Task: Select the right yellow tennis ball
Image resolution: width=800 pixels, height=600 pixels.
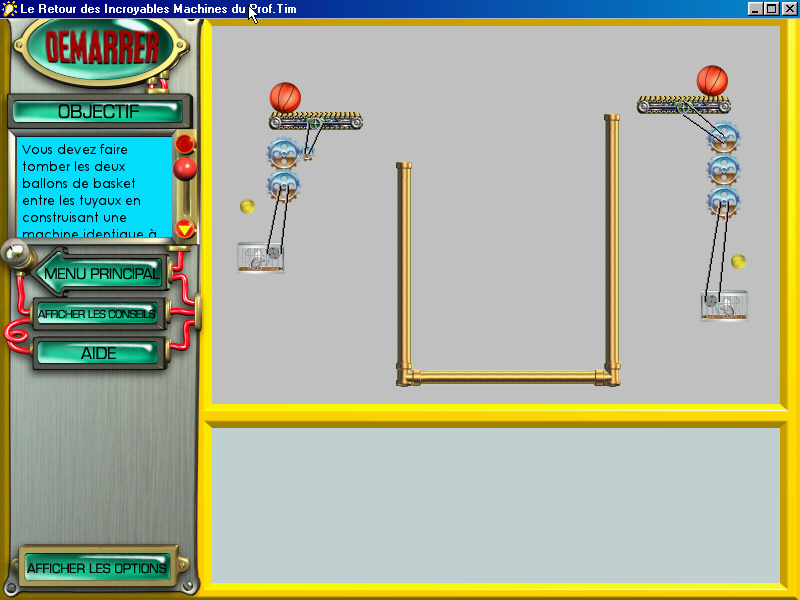Action: 738,262
